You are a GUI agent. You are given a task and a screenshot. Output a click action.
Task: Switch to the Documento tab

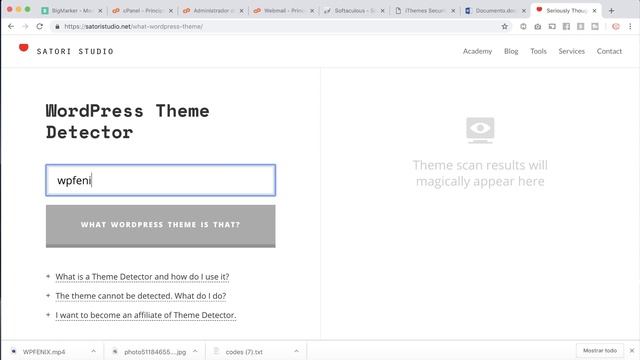pyautogui.click(x=495, y=11)
